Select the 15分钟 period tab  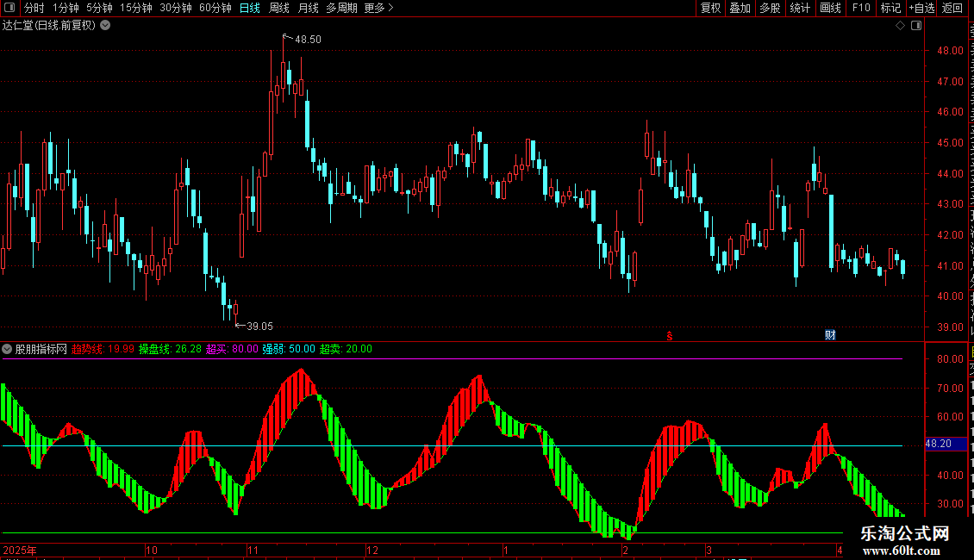pyautogui.click(x=136, y=8)
